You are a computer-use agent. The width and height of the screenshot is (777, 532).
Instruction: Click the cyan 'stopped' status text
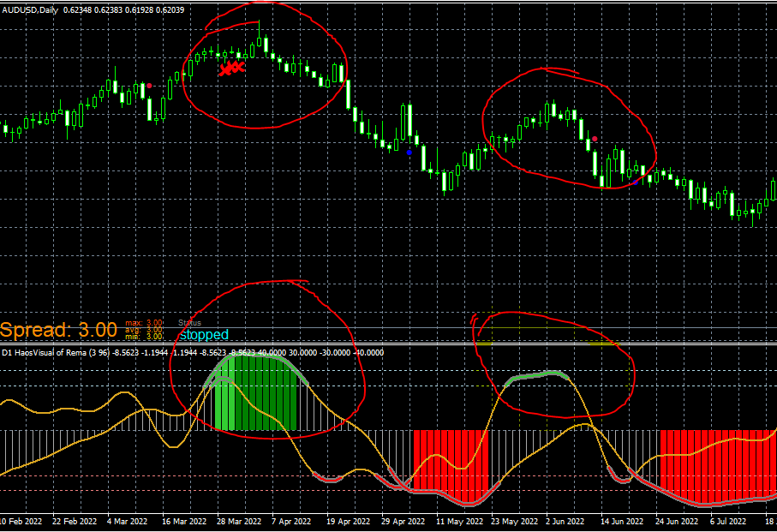(x=204, y=335)
